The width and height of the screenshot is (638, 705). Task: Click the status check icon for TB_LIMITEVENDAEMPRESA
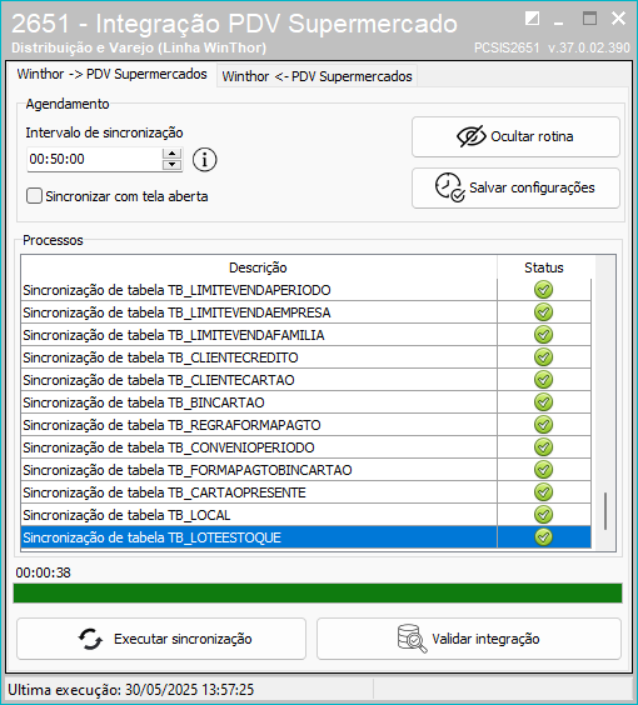pyautogui.click(x=544, y=312)
